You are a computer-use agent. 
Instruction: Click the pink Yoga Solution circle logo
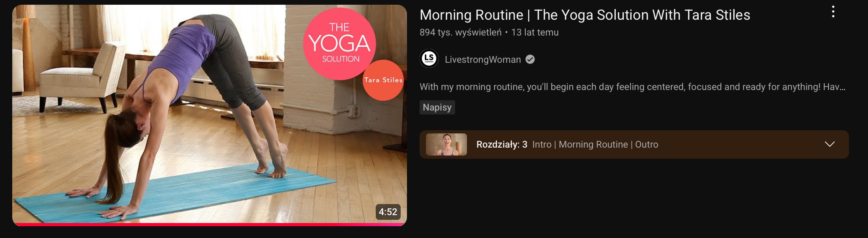339,44
